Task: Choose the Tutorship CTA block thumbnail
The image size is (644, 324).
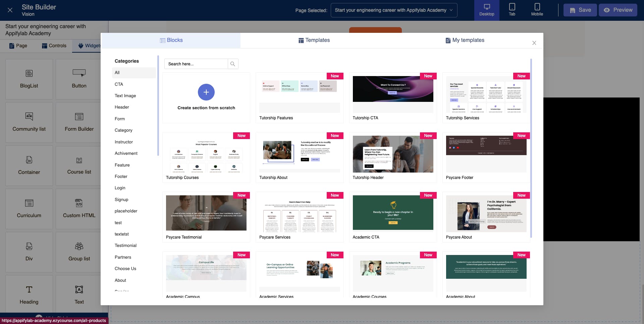Action: (393, 89)
